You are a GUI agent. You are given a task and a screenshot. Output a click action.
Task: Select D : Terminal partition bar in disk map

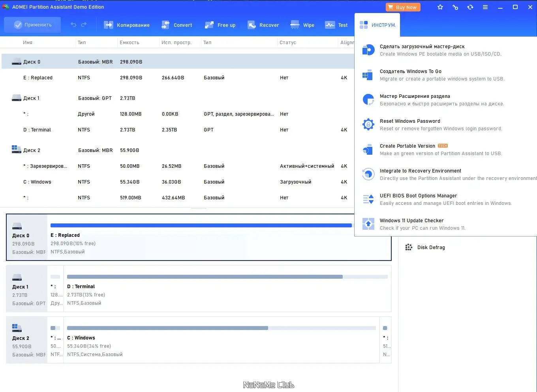(x=227, y=289)
